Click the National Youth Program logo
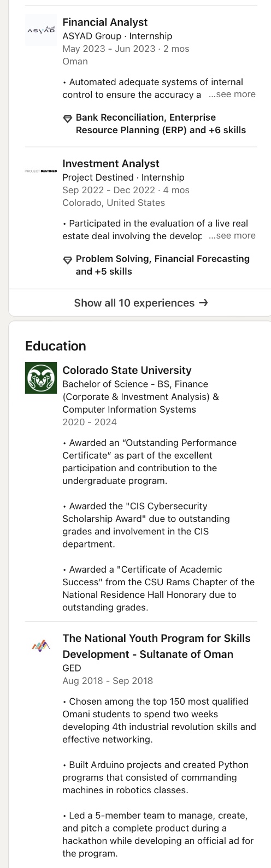Viewport: 271px width, 868px height. click(41, 647)
